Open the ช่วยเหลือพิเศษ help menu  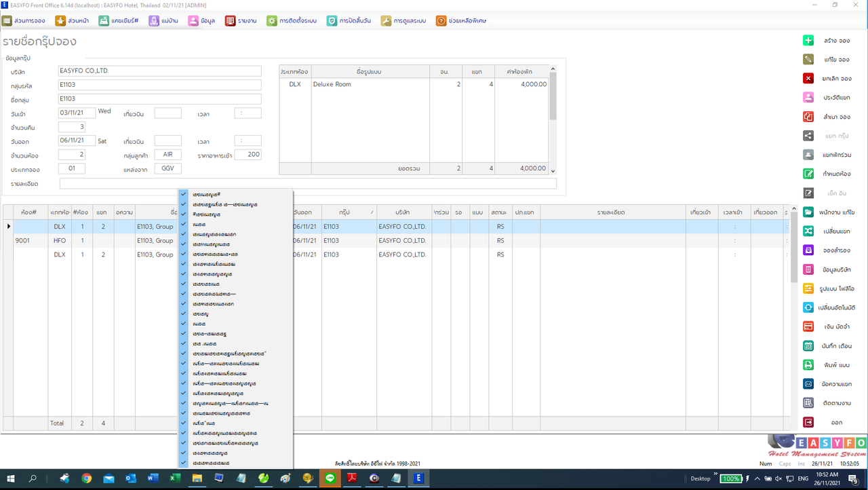click(461, 21)
